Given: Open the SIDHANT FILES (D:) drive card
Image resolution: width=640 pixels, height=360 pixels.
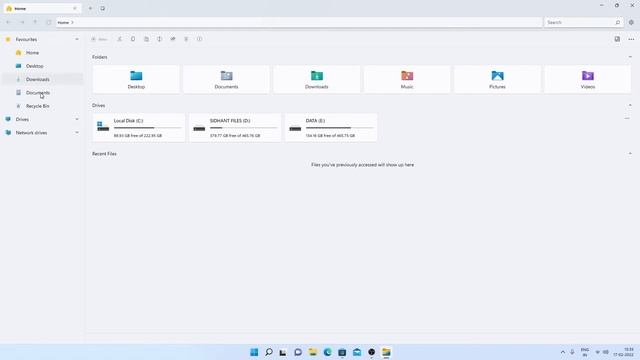Looking at the screenshot, I should pyautogui.click(x=235, y=128).
